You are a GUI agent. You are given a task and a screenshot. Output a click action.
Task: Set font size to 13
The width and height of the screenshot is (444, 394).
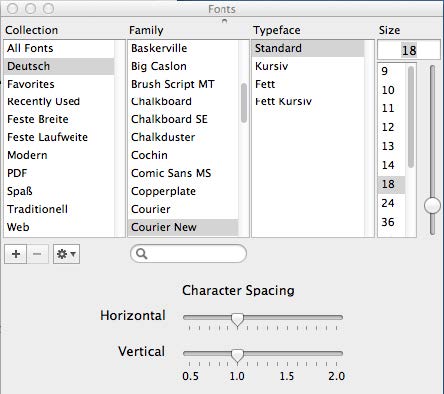tap(391, 146)
